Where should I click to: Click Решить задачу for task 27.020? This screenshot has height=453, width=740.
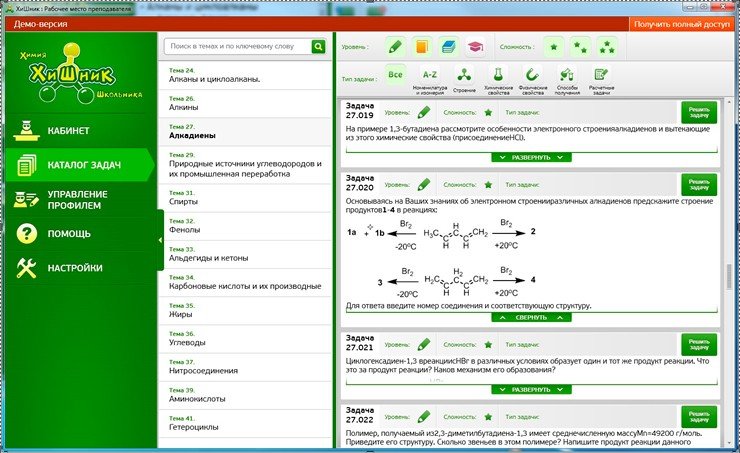pos(699,185)
